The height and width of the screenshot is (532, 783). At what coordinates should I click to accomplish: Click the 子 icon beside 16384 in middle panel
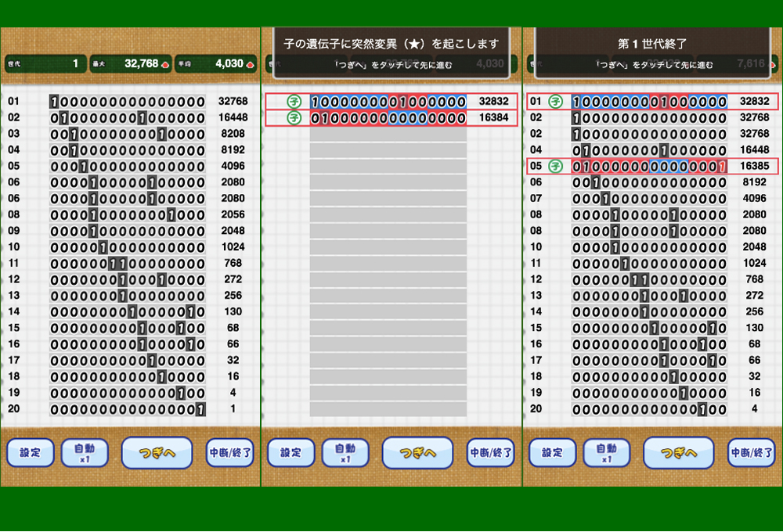tap(294, 118)
